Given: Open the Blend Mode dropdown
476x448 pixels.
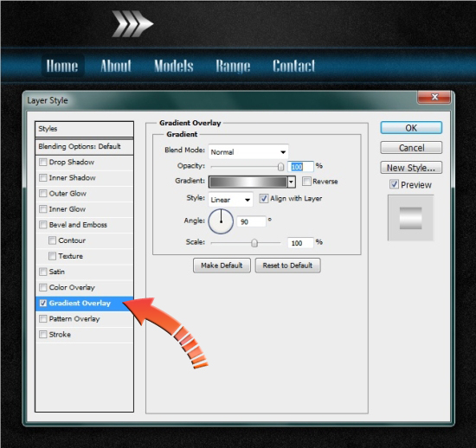Looking at the screenshot, I should pos(248,151).
